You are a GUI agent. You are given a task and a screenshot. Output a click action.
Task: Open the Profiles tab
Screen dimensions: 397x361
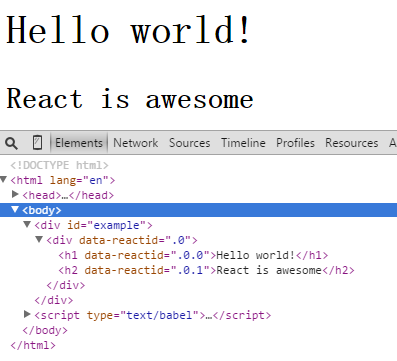(x=295, y=143)
